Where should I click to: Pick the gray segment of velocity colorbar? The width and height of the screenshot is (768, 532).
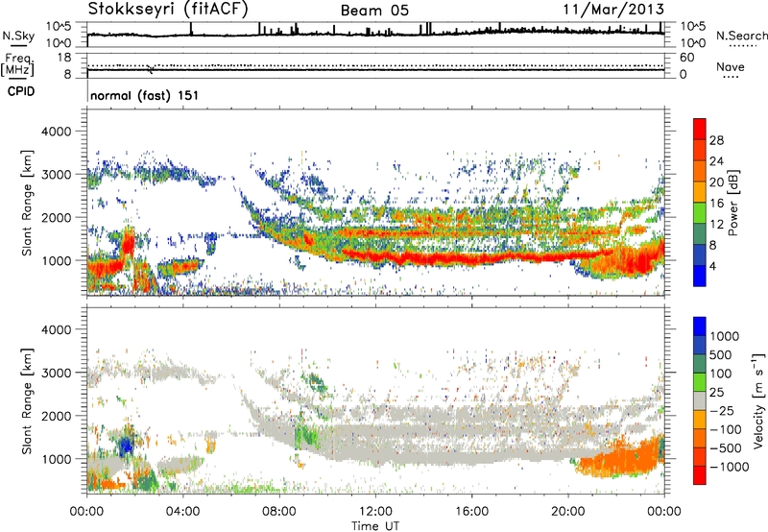(x=700, y=400)
